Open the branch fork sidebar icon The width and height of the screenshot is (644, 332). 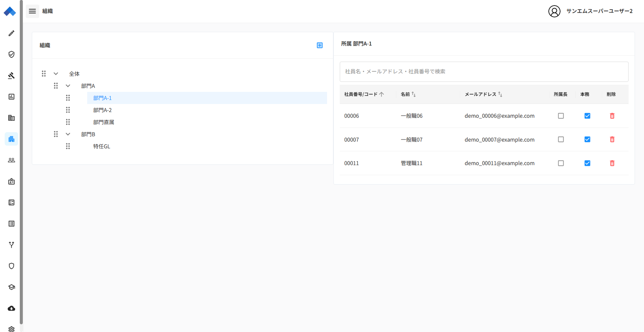tap(11, 245)
